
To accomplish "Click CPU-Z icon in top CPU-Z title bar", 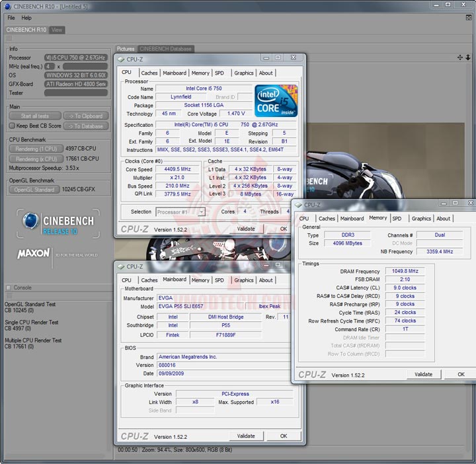I will tap(121, 59).
